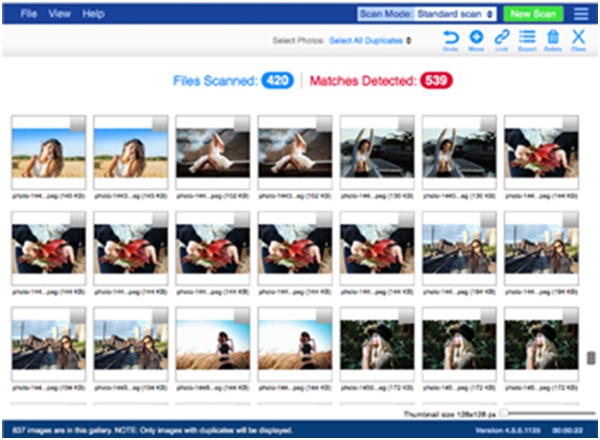This screenshot has height=440, width=600.
Task: Click the Clear X icon
Action: (578, 38)
